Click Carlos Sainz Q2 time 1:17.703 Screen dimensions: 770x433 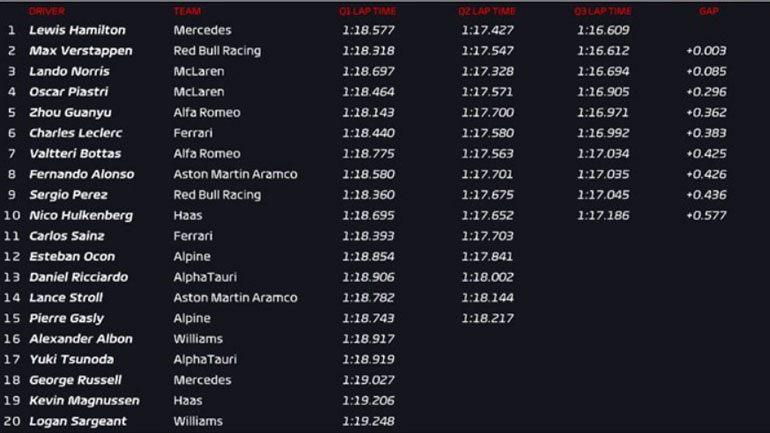487,236
